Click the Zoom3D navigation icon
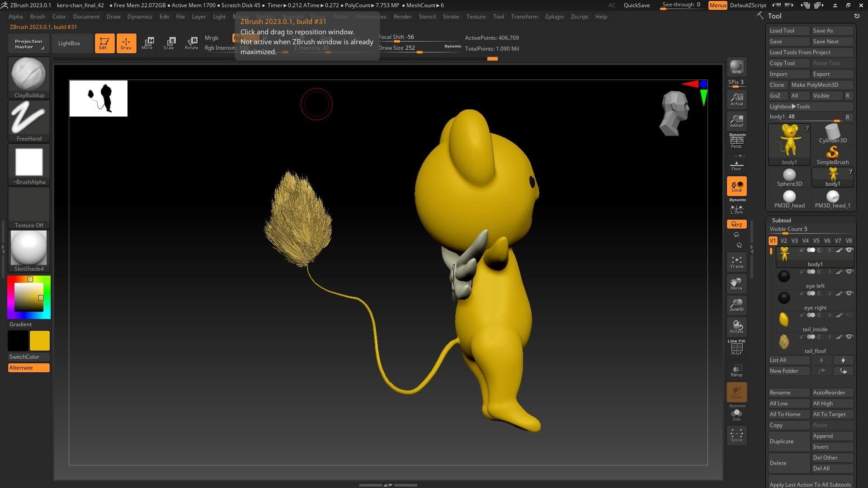 (x=736, y=305)
